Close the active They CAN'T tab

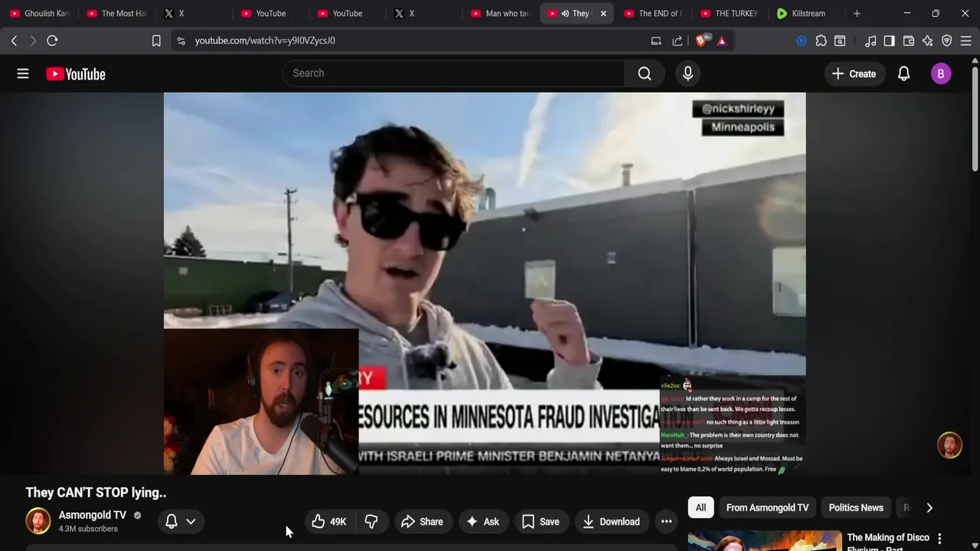point(603,13)
